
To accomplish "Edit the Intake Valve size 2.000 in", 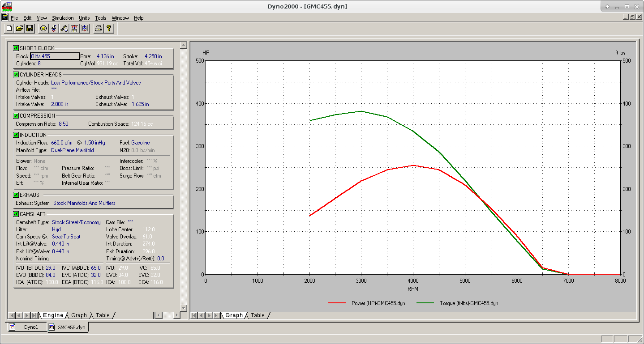I will [60, 104].
